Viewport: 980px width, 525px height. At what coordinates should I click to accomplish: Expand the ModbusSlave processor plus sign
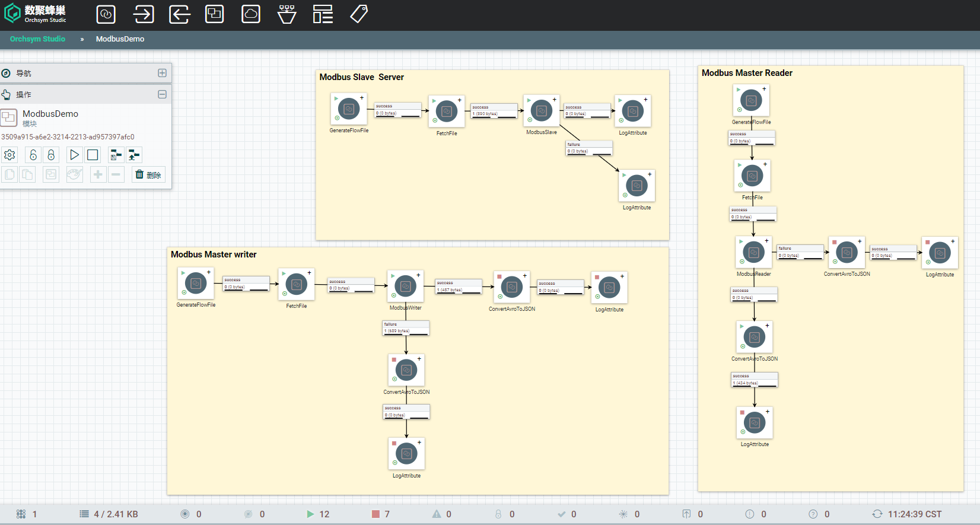[x=555, y=100]
